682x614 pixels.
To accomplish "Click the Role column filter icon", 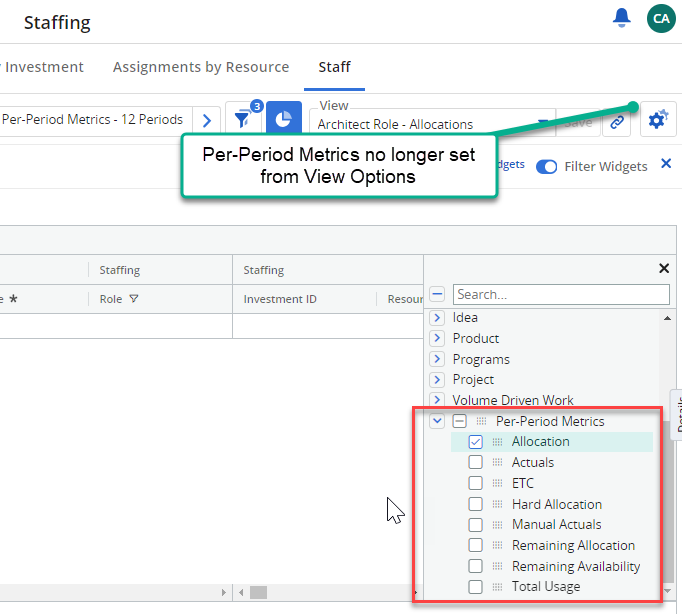I will (134, 299).
